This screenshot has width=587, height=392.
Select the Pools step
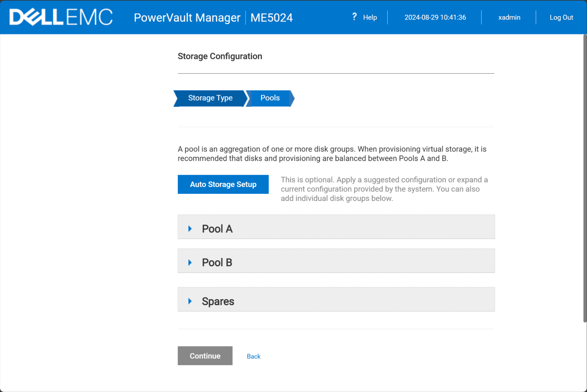pos(269,98)
